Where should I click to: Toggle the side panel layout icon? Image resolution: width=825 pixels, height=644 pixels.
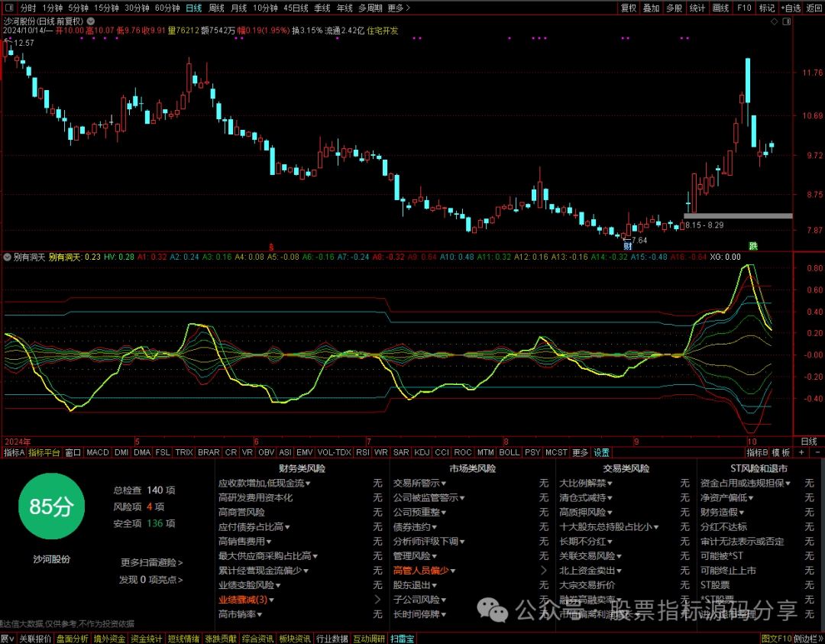point(786,21)
